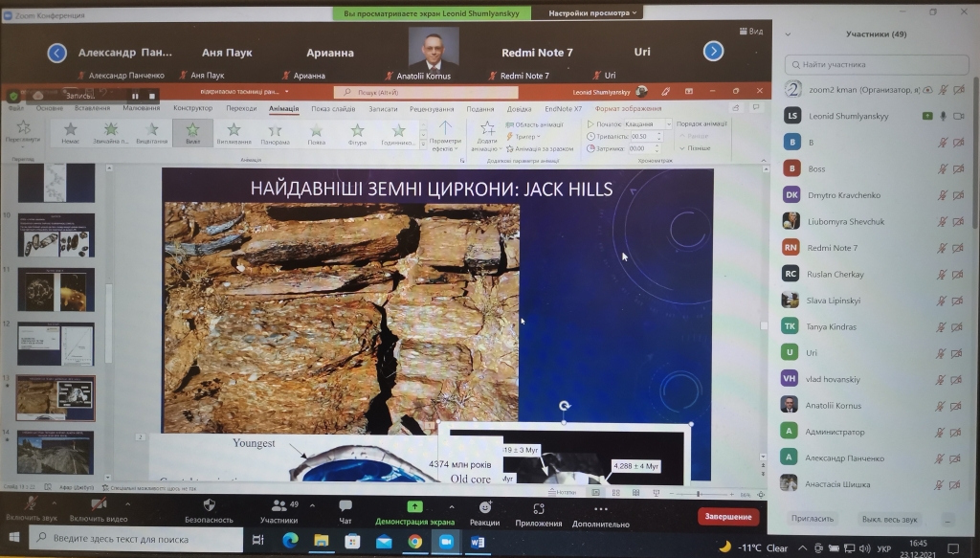Show previous participants in gallery strip

pos(57,53)
